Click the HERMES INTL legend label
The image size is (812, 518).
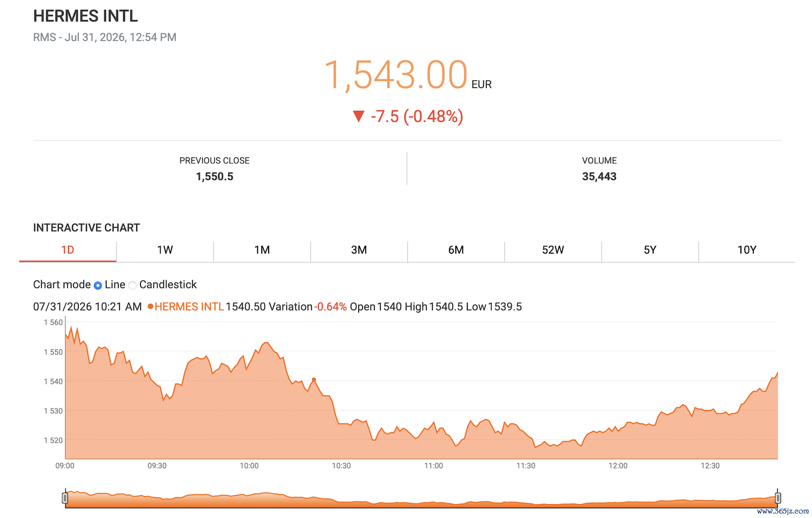coord(189,307)
